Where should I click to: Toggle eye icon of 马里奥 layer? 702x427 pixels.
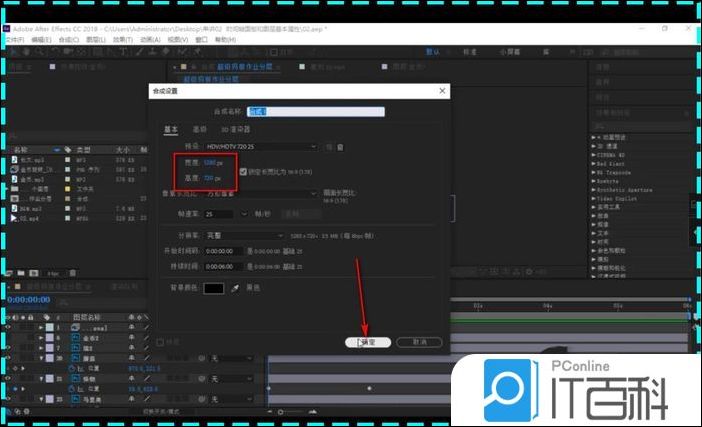pyautogui.click(x=8, y=399)
